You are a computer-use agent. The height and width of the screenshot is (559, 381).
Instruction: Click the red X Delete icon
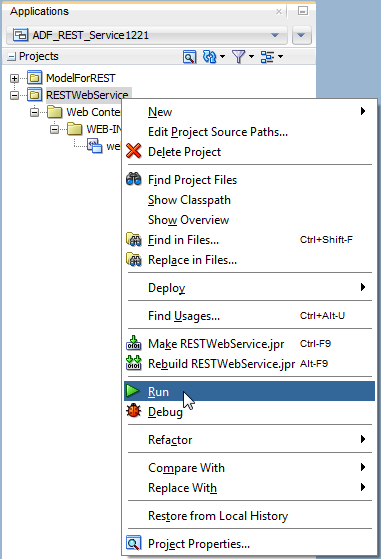click(x=134, y=151)
